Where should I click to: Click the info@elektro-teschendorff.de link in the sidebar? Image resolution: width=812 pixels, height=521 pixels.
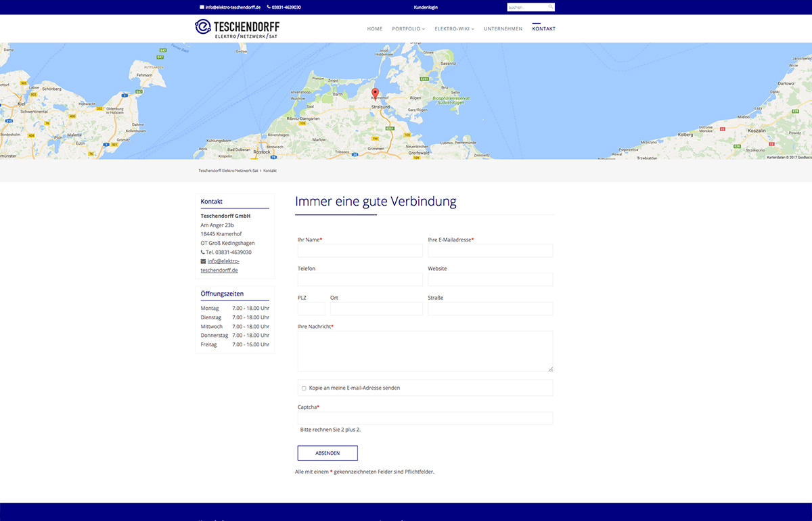(x=223, y=265)
